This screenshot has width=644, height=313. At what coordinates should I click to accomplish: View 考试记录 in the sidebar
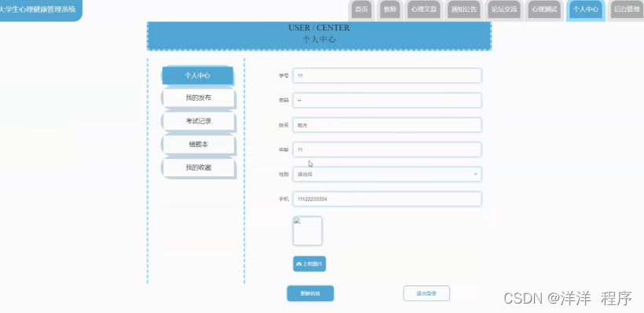199,121
